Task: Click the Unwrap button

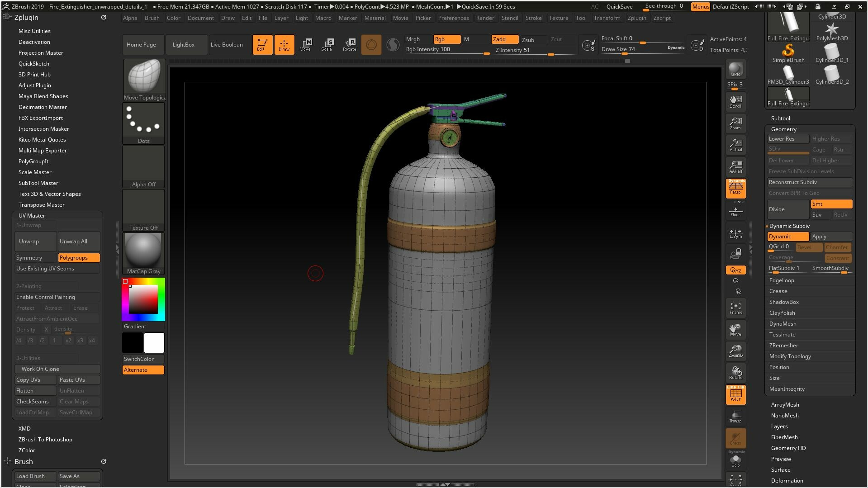Action: pos(35,242)
